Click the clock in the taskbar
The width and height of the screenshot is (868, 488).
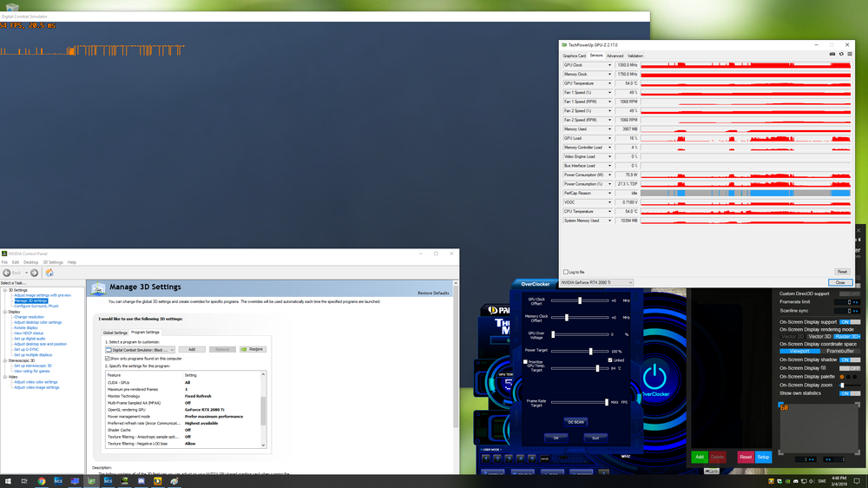pyautogui.click(x=838, y=481)
